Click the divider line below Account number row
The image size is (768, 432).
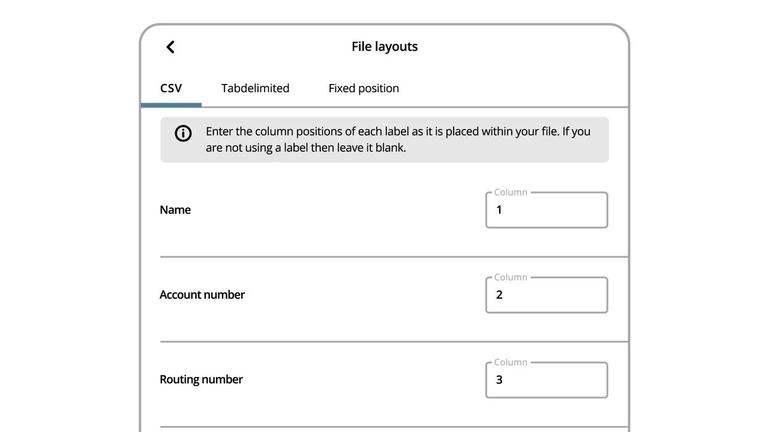click(394, 342)
